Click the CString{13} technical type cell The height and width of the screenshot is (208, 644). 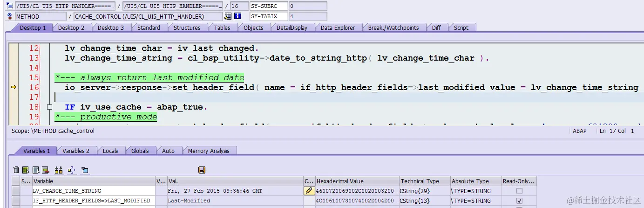click(424, 201)
